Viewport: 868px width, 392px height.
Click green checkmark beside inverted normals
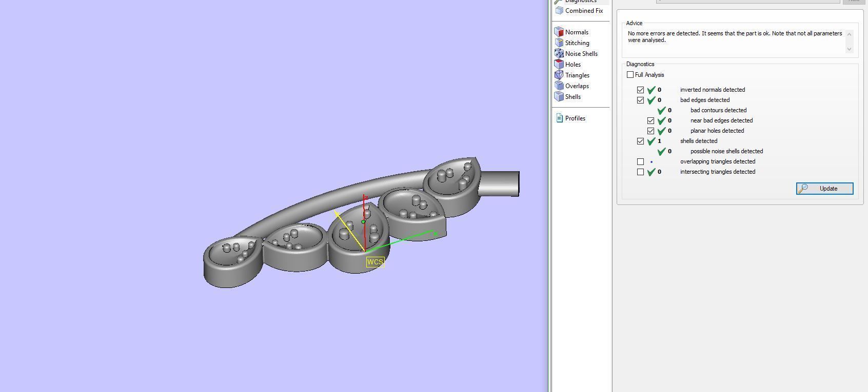tap(651, 90)
